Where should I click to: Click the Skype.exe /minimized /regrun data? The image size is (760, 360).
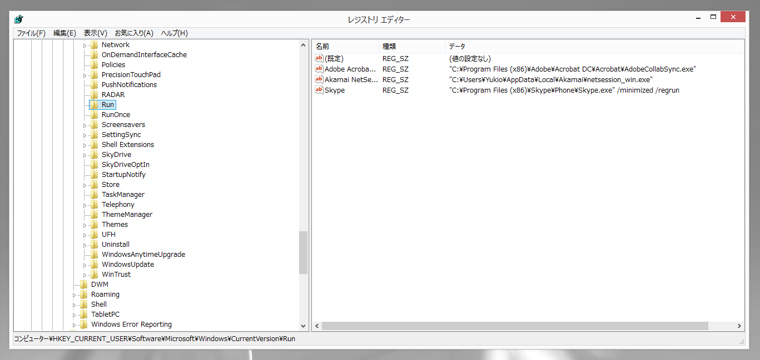pyautogui.click(x=564, y=90)
